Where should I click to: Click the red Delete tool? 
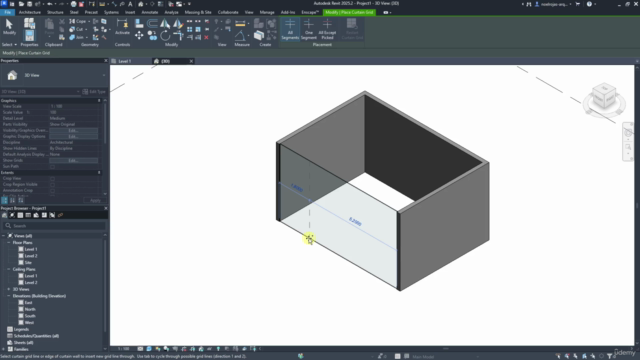(207, 37)
